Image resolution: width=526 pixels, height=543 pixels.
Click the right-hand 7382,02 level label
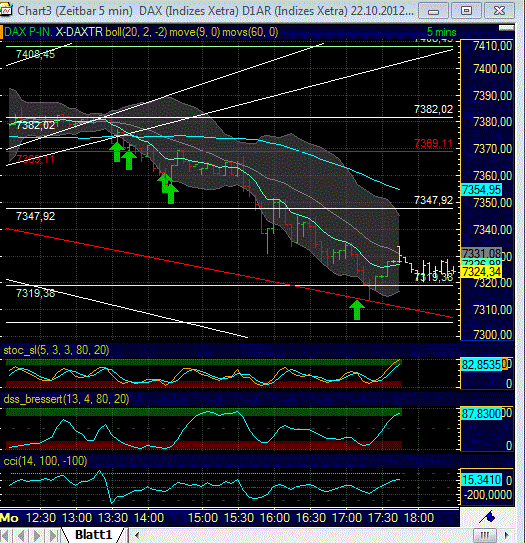pyautogui.click(x=433, y=109)
